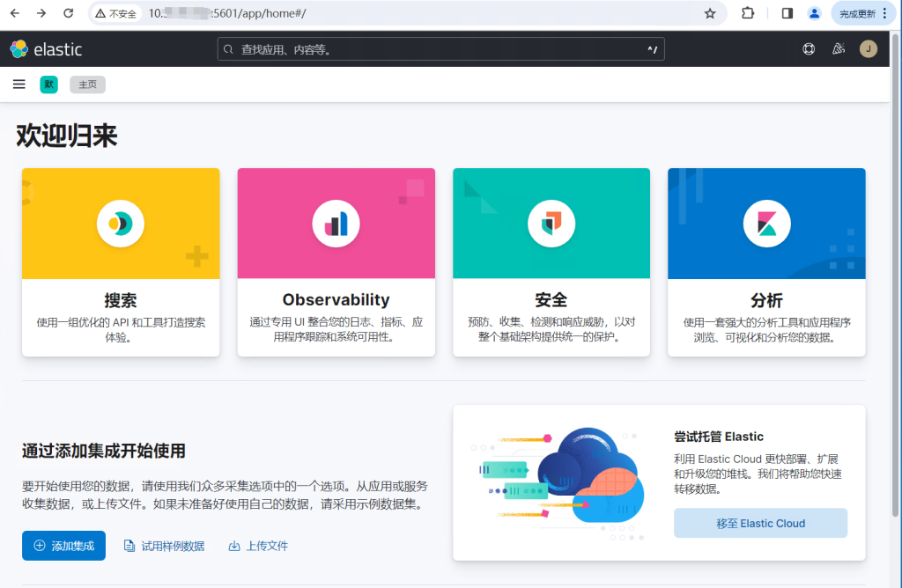Click the browser address bar URL

(227, 13)
